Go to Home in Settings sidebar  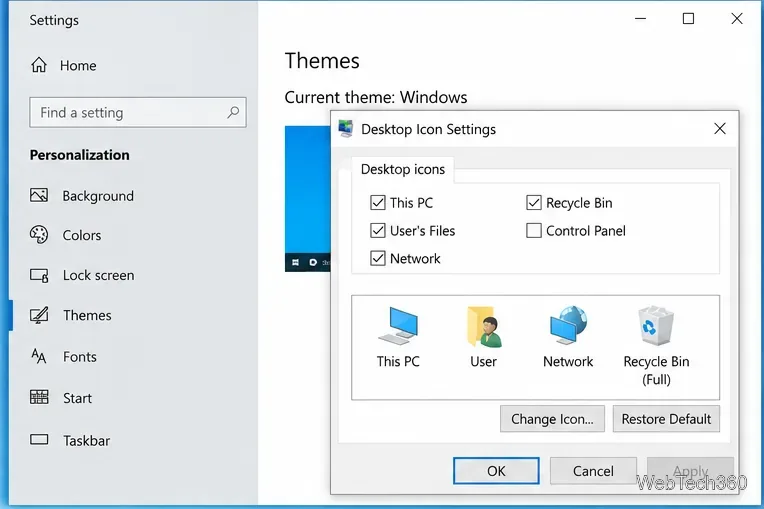(x=78, y=65)
